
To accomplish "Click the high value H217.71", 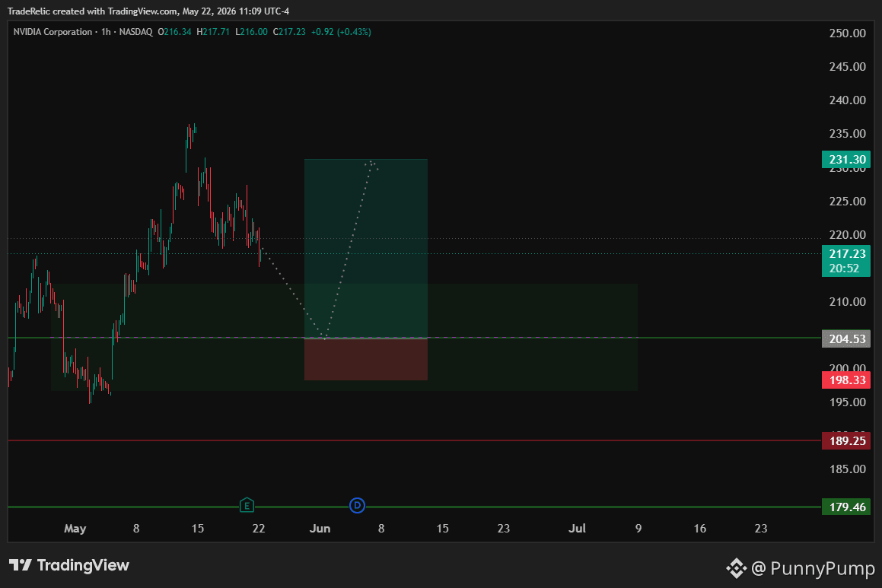I will tap(212, 32).
